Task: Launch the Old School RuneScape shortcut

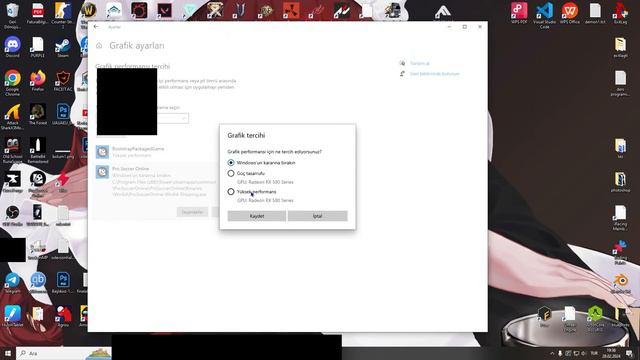Action: coord(12,151)
